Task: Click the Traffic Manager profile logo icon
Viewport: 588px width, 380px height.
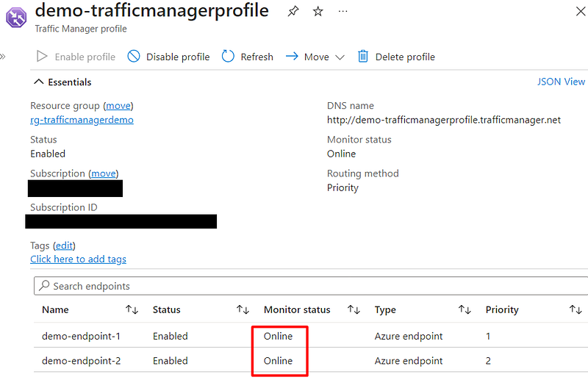Action: pyautogui.click(x=16, y=17)
